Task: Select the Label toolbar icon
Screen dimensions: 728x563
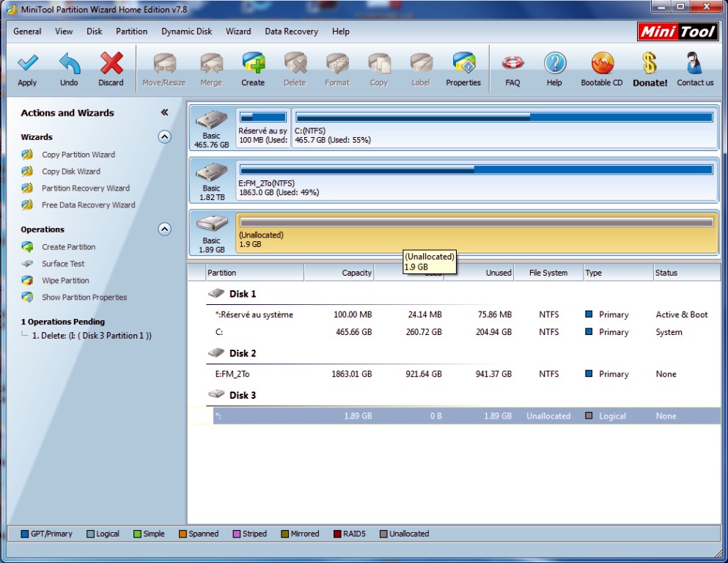Action: 421,64
